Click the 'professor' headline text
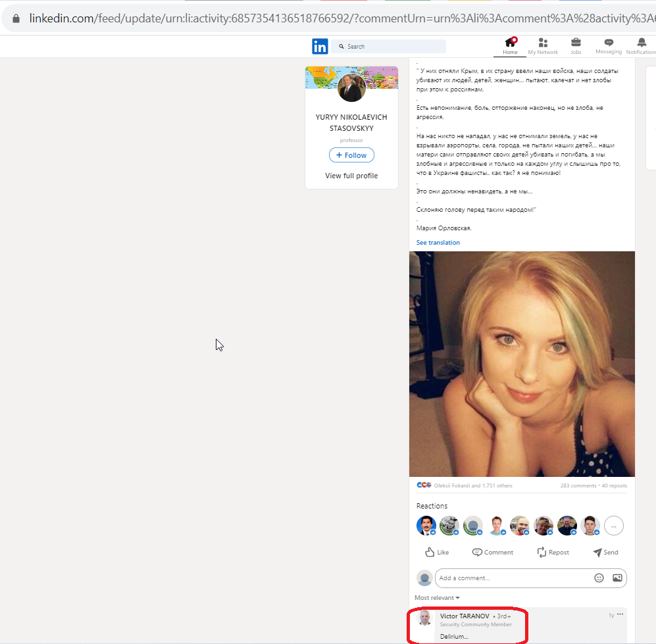The width and height of the screenshot is (656, 644). (x=351, y=141)
